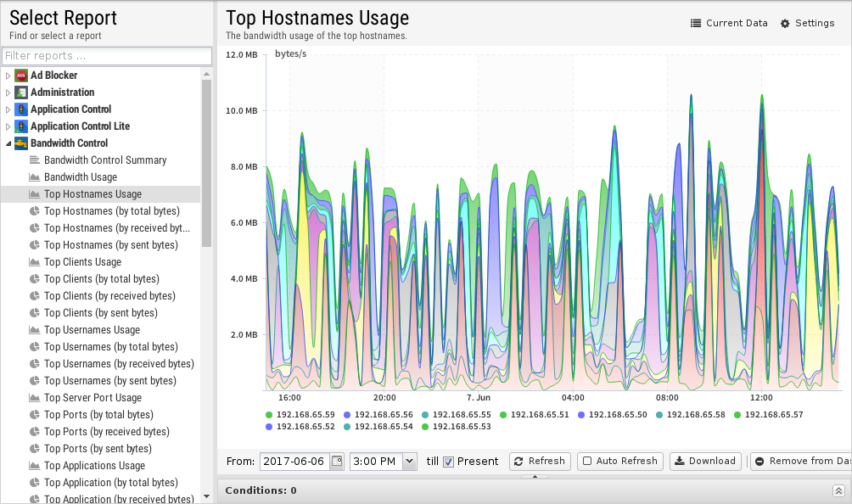This screenshot has height=504, width=852.
Task: Click the Top Server Port Usage chart icon
Action: [34, 398]
